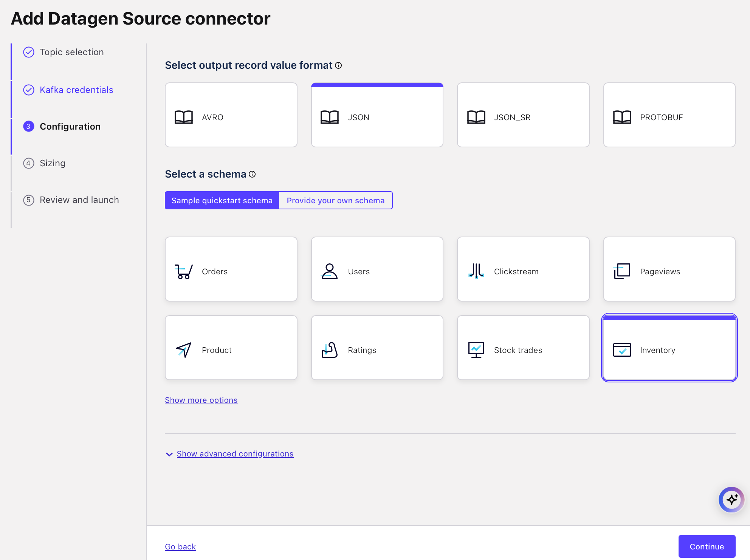Select Sample quickstart schema tab
The image size is (750, 560).
pos(222,201)
